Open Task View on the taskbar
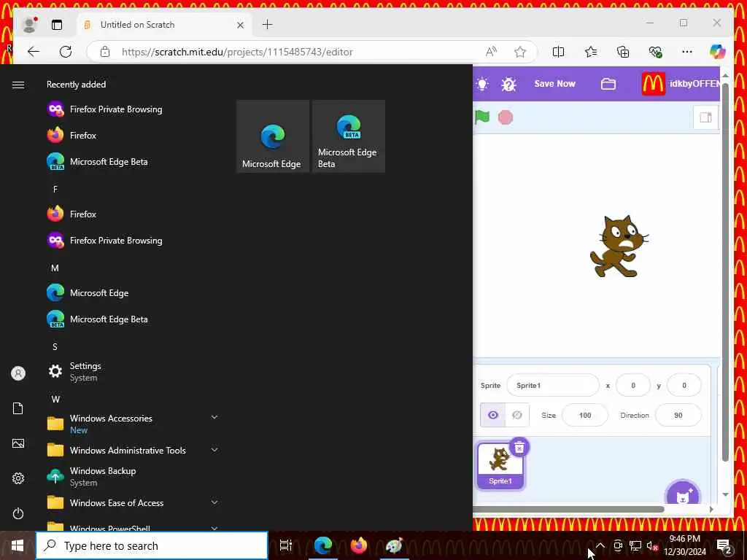Screen dimensions: 747x560 (x=286, y=545)
